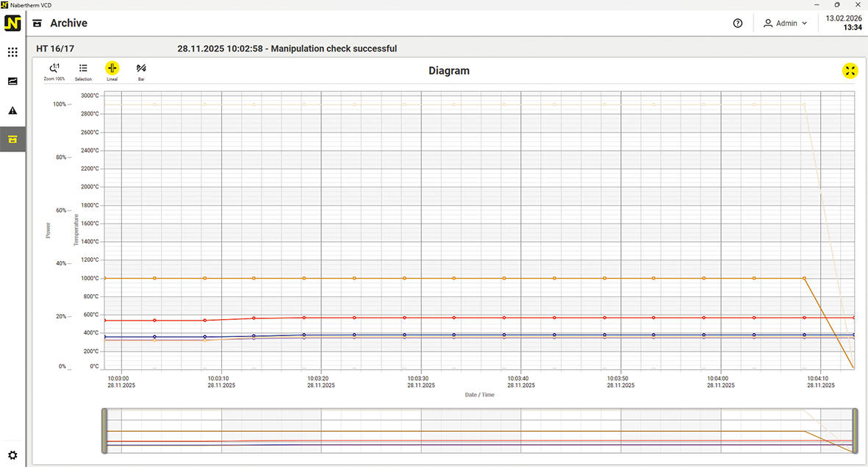Open settings via the gear icon
Viewport: 868px width, 467px height.
12,455
